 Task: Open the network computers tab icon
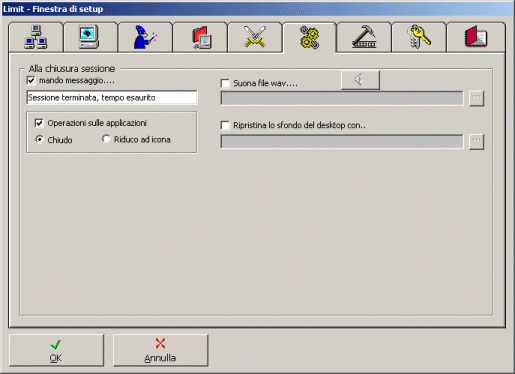click(x=36, y=37)
